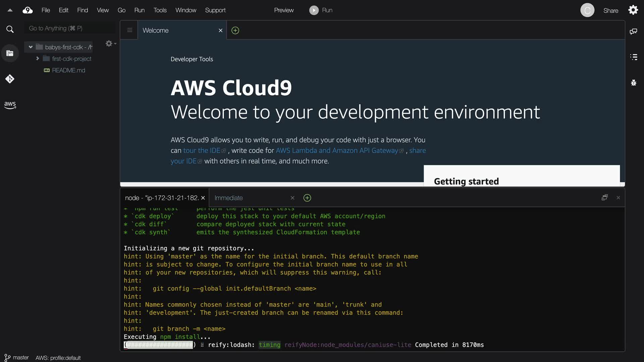This screenshot has width=644, height=362.
Task: Open the Collaborate chat panel icon
Action: coord(633,32)
